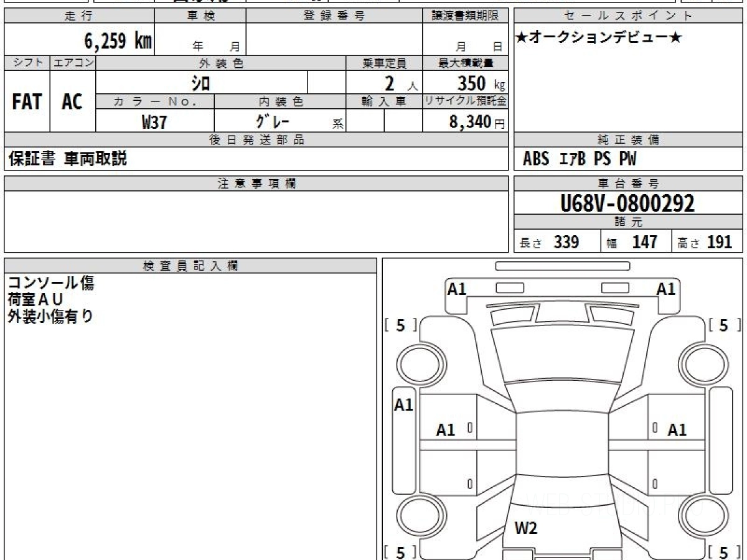Select the 諸元 header
The width and height of the screenshot is (747, 560).
[x=629, y=222]
